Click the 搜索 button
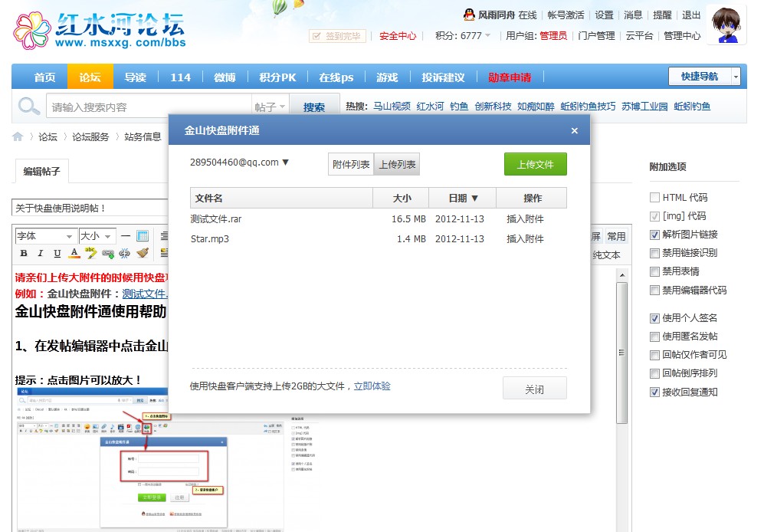The height and width of the screenshot is (532, 764). click(313, 107)
